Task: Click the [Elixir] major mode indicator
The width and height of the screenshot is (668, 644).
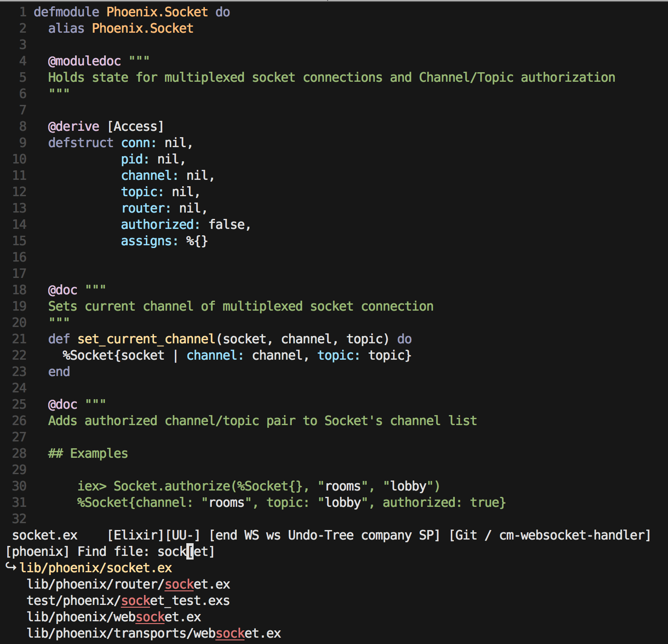Action: click(x=135, y=535)
